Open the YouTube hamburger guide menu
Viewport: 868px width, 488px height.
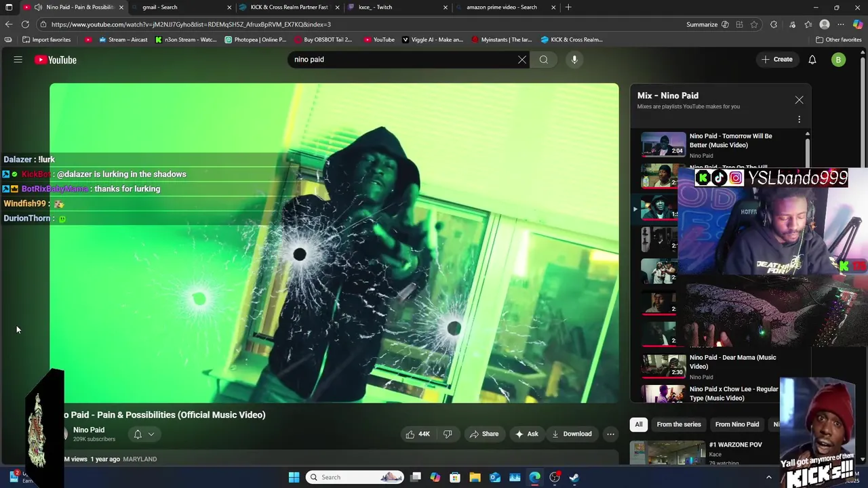(18, 60)
